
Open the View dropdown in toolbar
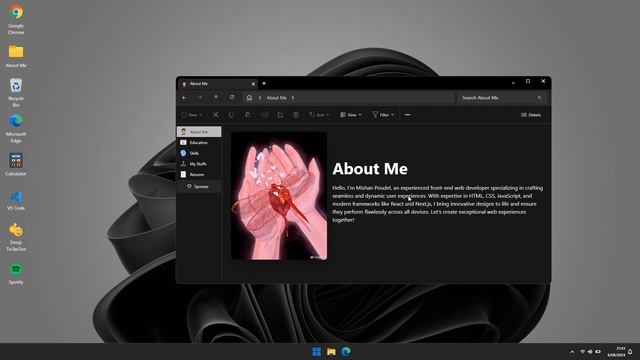(x=351, y=115)
